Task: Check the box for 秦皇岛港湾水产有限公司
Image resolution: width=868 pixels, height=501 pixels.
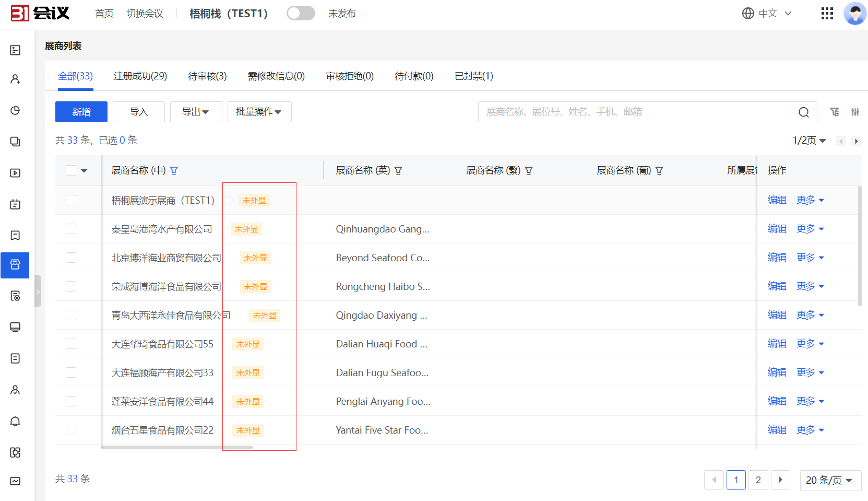Action: pos(71,229)
